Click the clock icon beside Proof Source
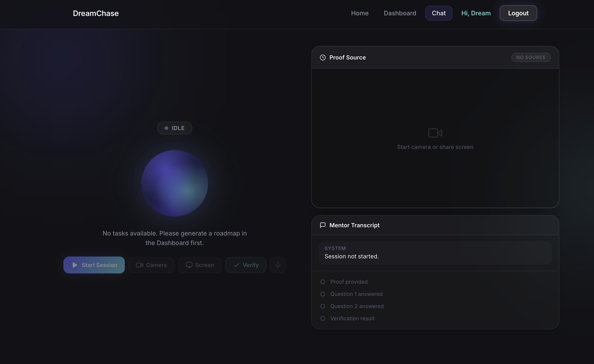The width and height of the screenshot is (594, 364). pyautogui.click(x=323, y=57)
